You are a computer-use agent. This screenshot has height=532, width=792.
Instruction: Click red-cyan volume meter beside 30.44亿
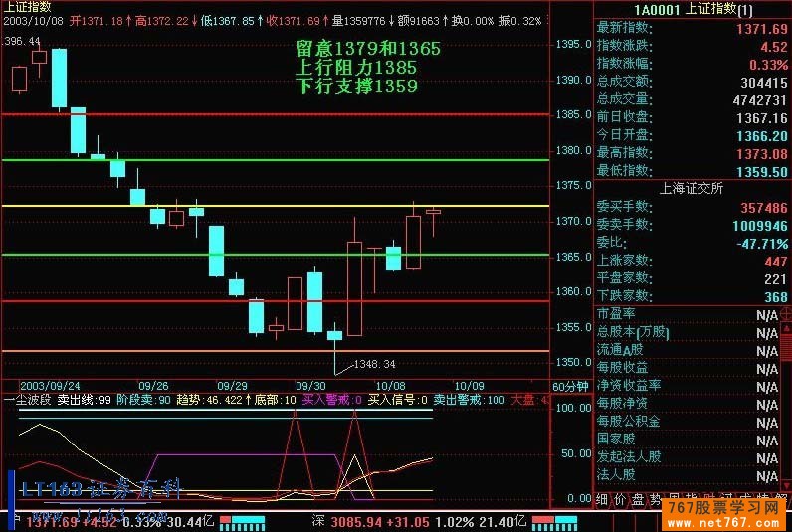coord(243,521)
